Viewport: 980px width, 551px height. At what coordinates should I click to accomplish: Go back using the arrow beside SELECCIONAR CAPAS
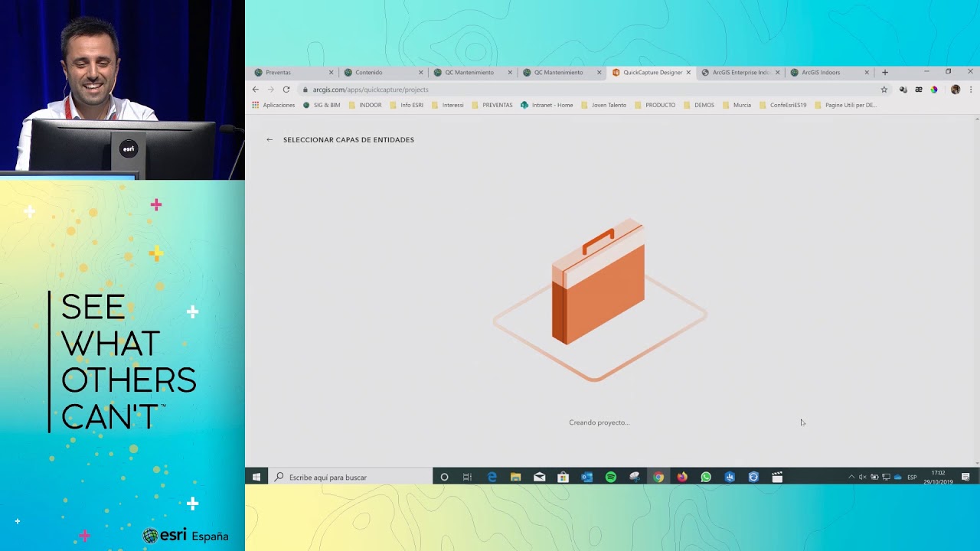[x=269, y=140]
